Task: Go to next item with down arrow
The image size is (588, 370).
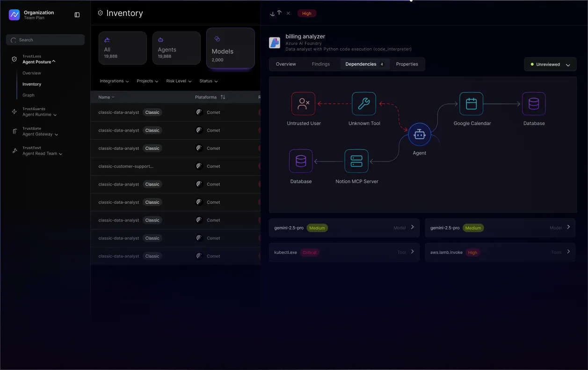Action: (272, 14)
